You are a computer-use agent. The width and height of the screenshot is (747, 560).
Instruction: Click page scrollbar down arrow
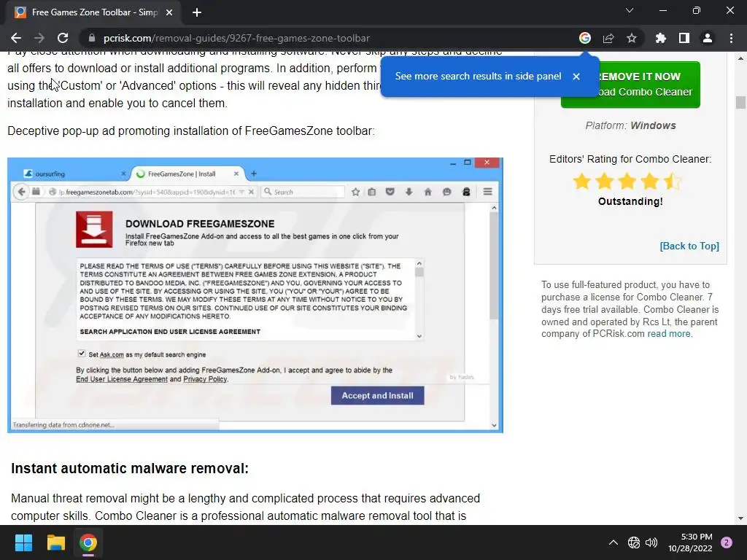[x=740, y=518]
